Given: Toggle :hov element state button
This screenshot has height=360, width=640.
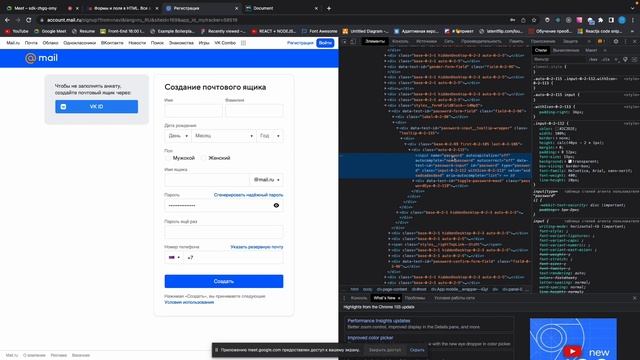Looking at the screenshot, I should click(x=593, y=60).
